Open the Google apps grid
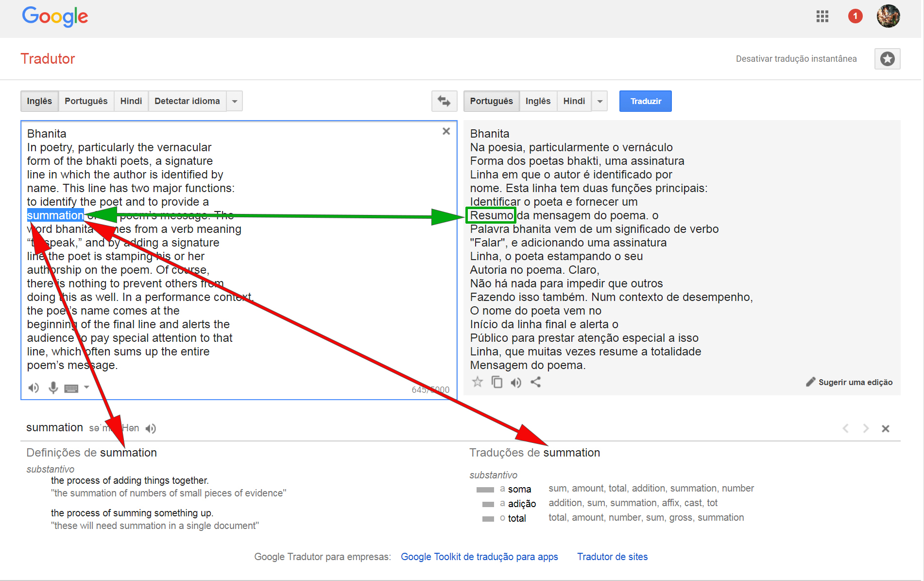The width and height of the screenshot is (924, 581). [822, 17]
